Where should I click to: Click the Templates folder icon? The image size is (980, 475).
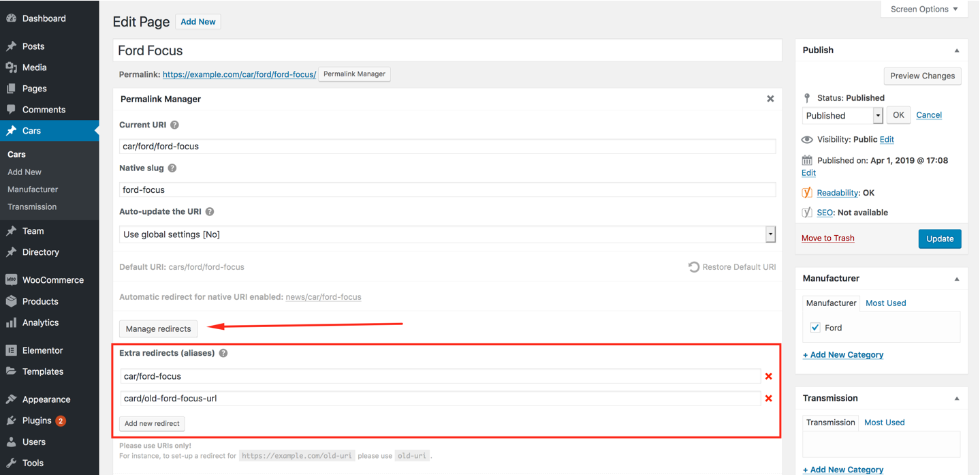(x=11, y=371)
